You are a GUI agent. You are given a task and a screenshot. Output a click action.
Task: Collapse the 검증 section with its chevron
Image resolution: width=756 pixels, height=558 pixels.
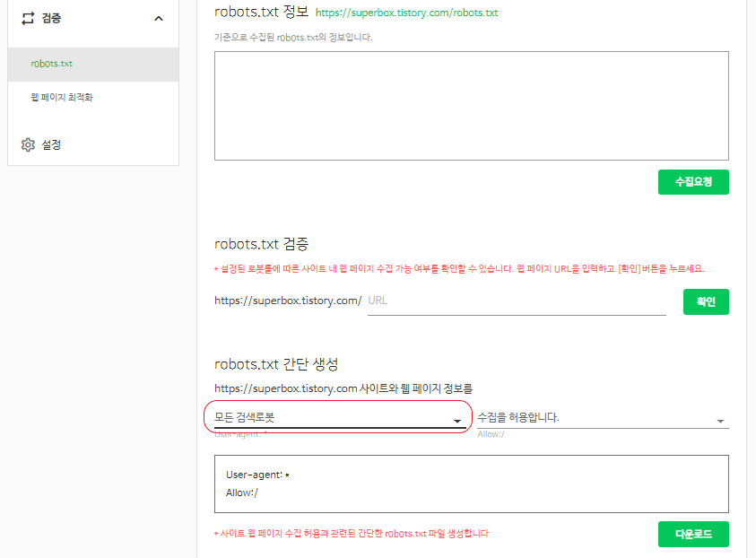159,17
